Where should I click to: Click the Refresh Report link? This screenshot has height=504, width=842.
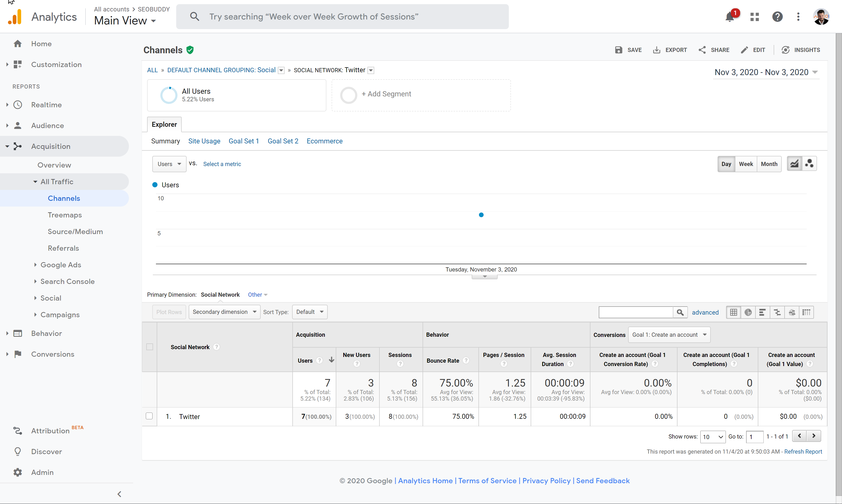point(803,451)
